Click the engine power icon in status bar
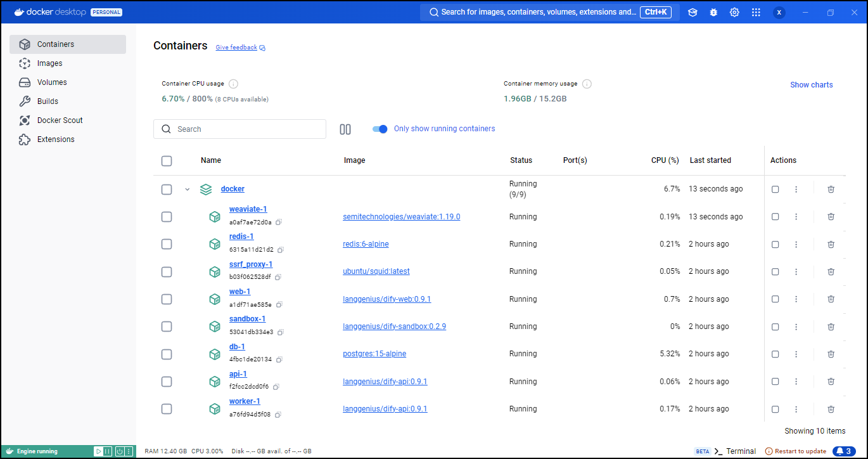The height and width of the screenshot is (459, 868). (x=119, y=451)
